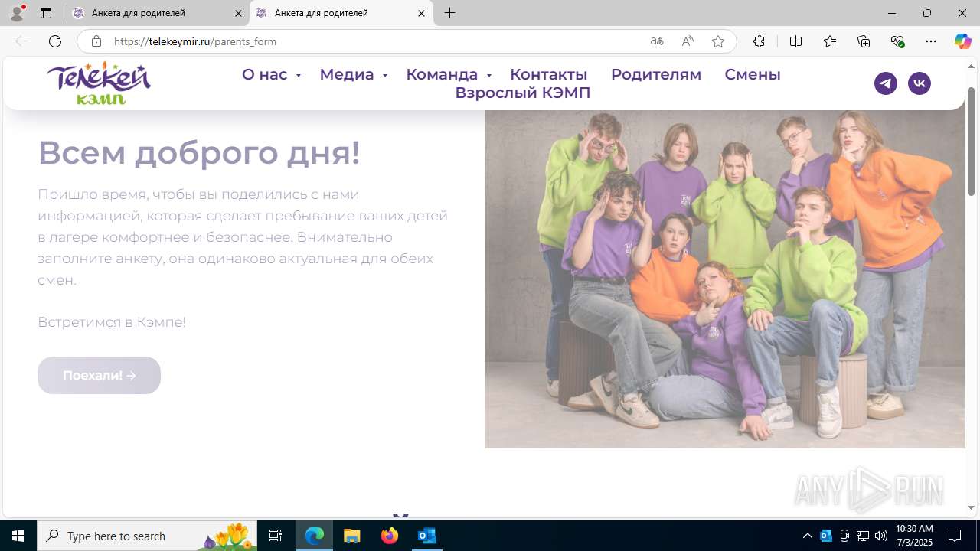The height and width of the screenshot is (551, 980).
Task: Open volume control in system tray
Action: [881, 536]
